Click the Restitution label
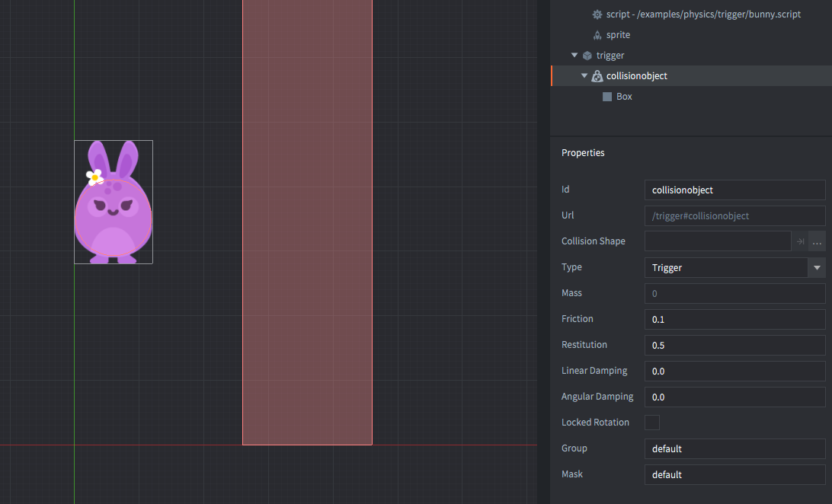This screenshot has height=504, width=832. click(584, 344)
